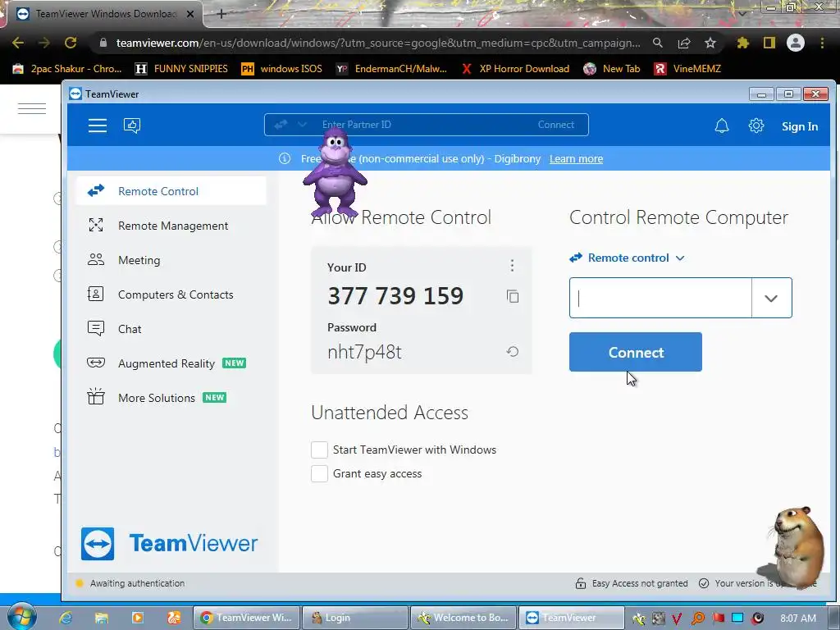Open VineMEMZ bookmark
Screen dimensions: 840x630
point(688,69)
